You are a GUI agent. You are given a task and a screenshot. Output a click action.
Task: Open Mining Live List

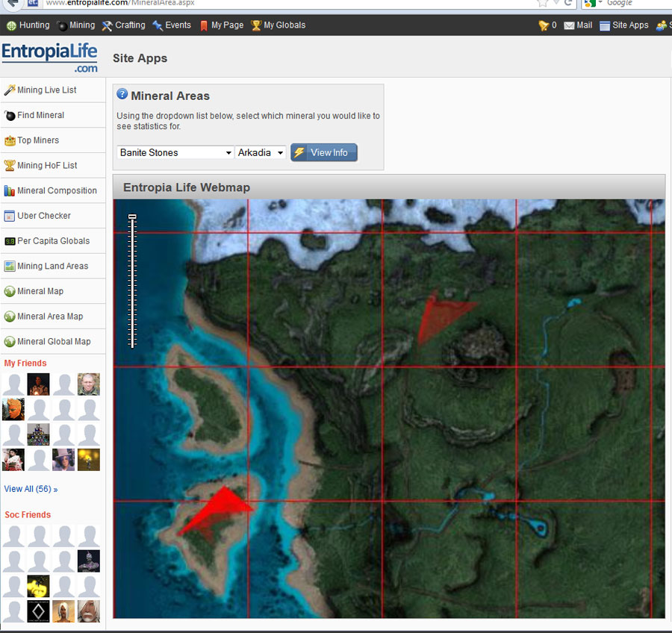pyautogui.click(x=47, y=90)
